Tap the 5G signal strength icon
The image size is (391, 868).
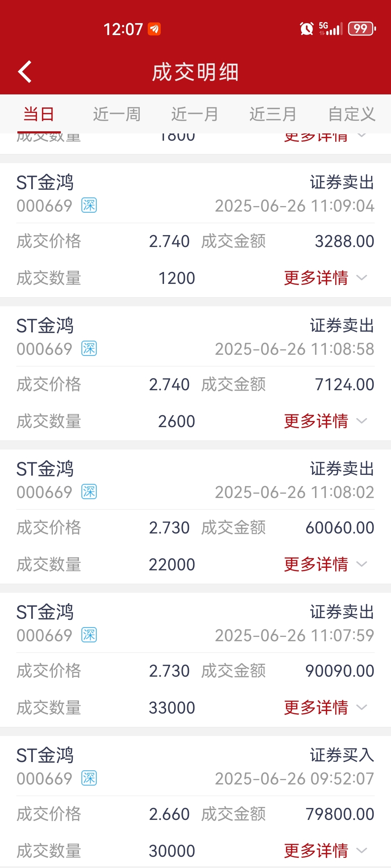(331, 29)
